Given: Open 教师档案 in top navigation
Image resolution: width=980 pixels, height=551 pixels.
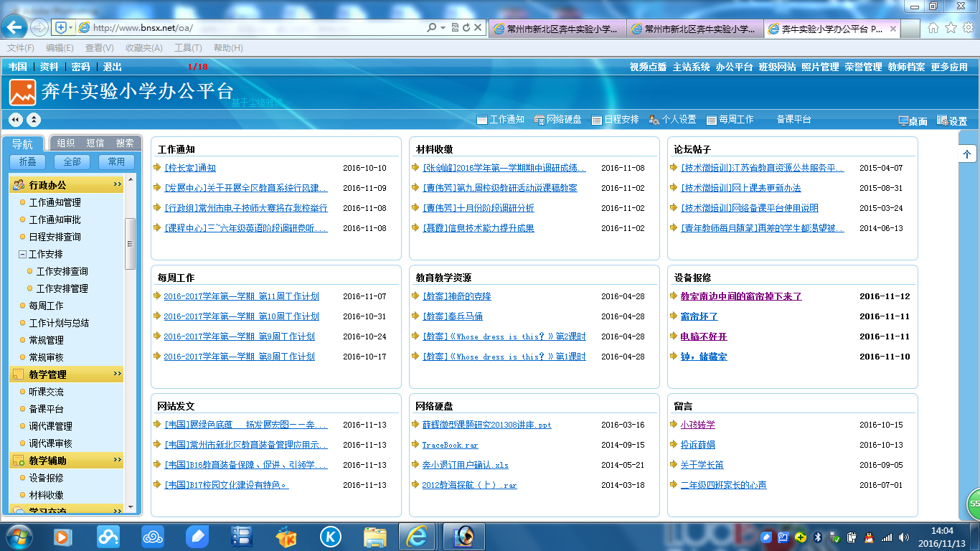Looking at the screenshot, I should (x=906, y=67).
